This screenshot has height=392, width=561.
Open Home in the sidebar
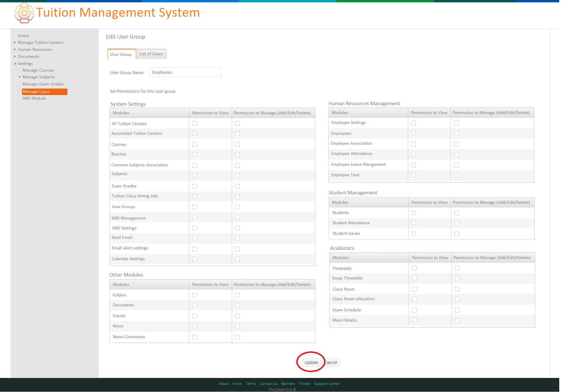[23, 36]
